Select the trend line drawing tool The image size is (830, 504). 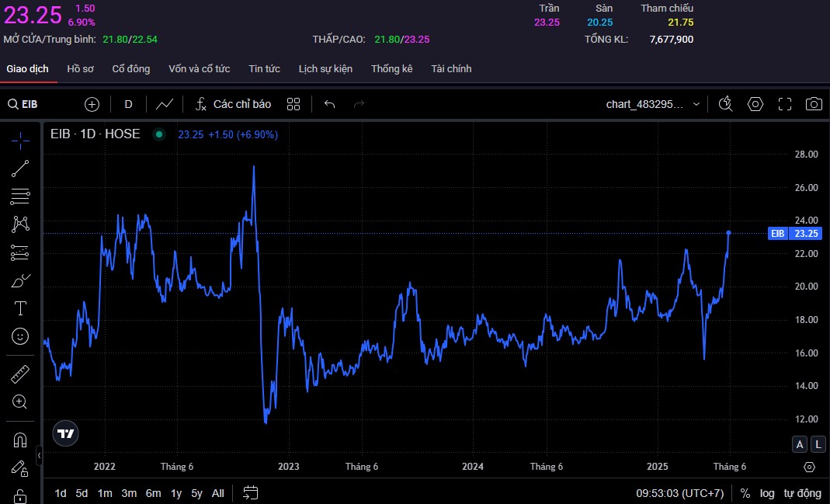(20, 169)
